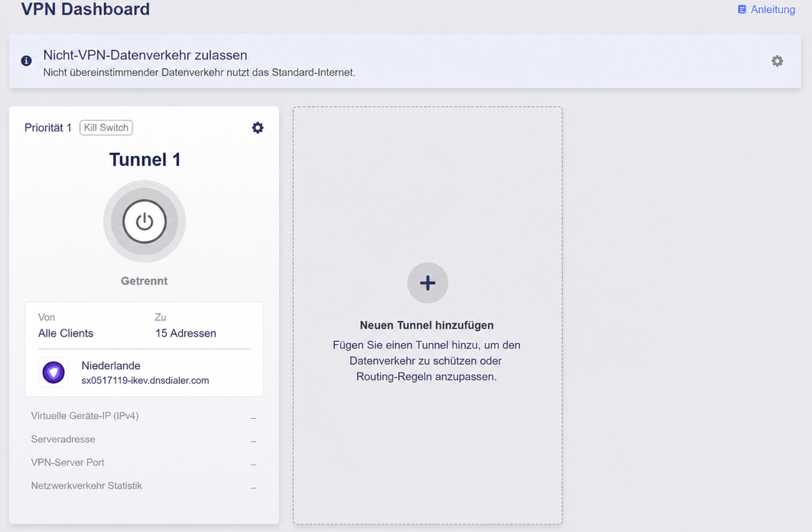The height and width of the screenshot is (532, 812).
Task: Click the Alle Clients value
Action: [66, 333]
